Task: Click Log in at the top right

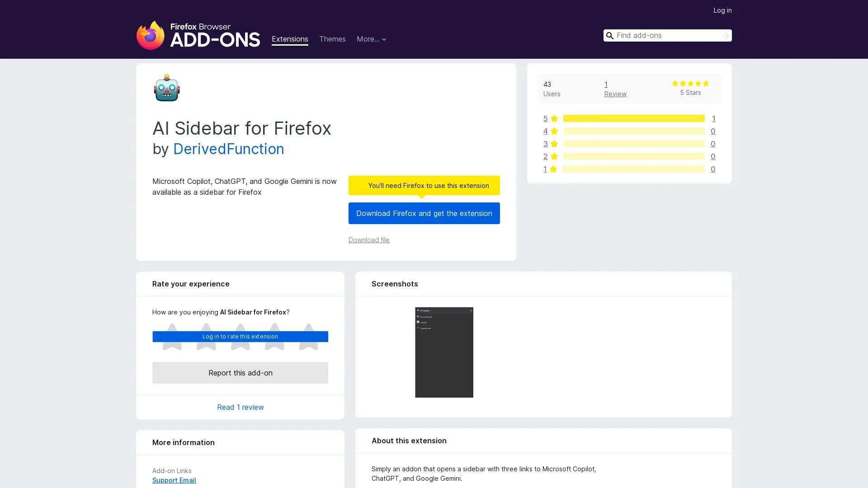Action: point(722,10)
